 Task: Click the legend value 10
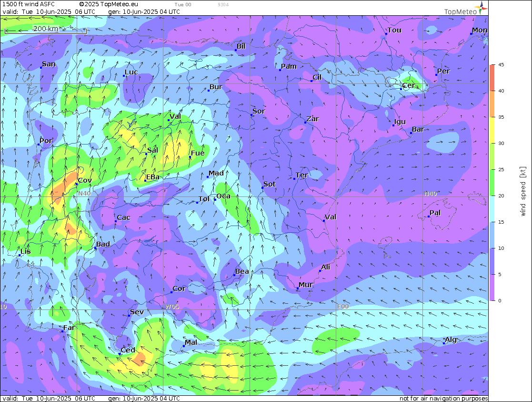pos(501,248)
